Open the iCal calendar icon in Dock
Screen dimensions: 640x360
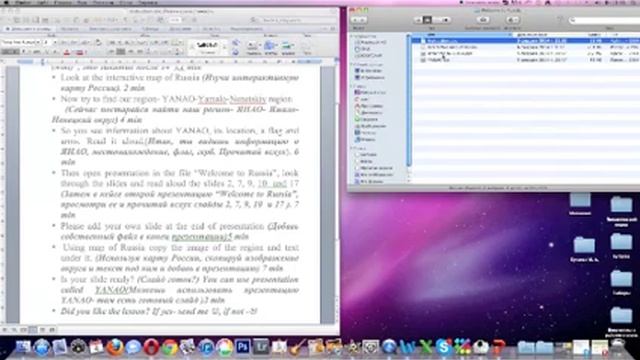96,347
